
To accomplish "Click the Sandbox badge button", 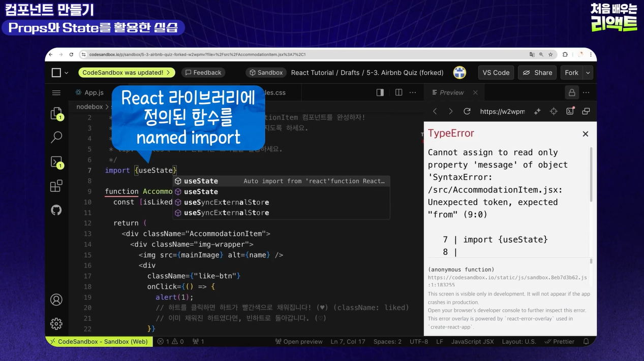I will (x=265, y=73).
